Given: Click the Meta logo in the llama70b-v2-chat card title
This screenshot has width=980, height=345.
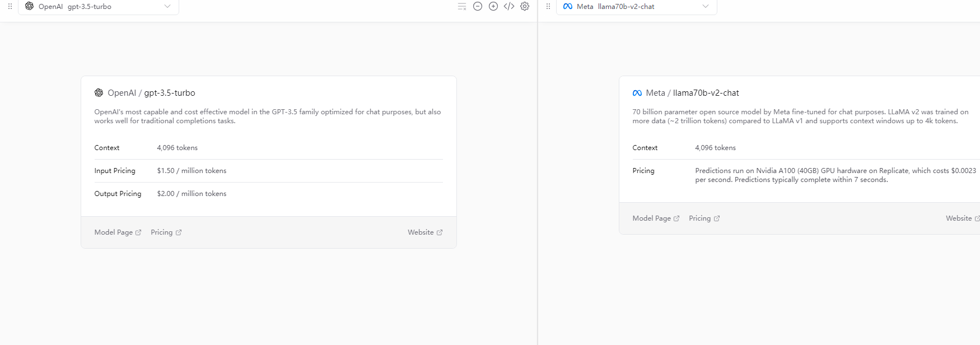Looking at the screenshot, I should (637, 93).
